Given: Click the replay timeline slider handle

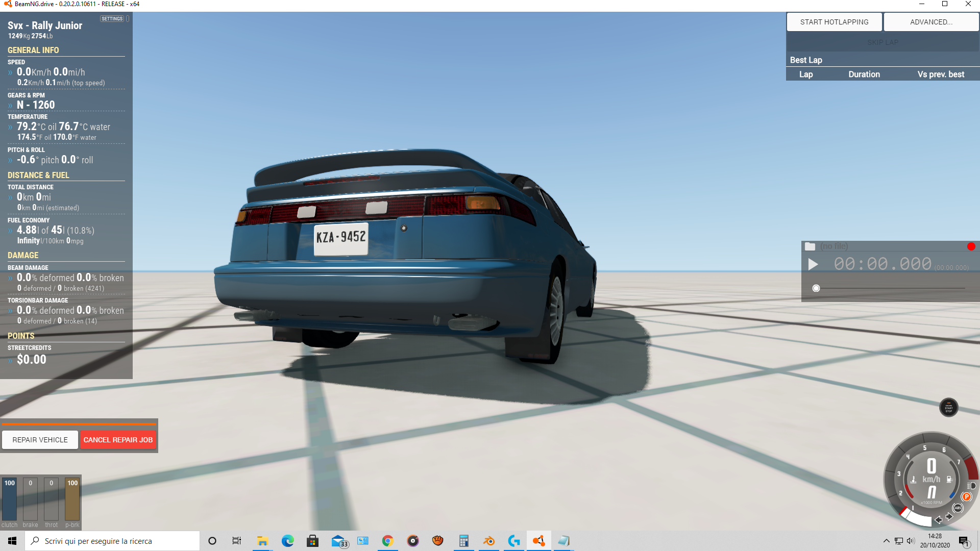Looking at the screenshot, I should click(x=816, y=288).
